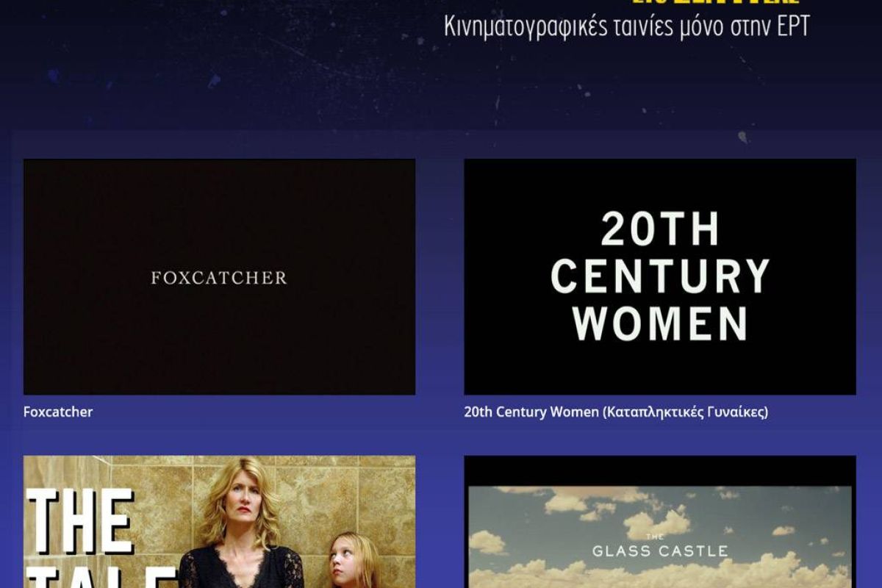Click the Foxcatcher caption link
The width and height of the screenshot is (882, 588).
[58, 412]
